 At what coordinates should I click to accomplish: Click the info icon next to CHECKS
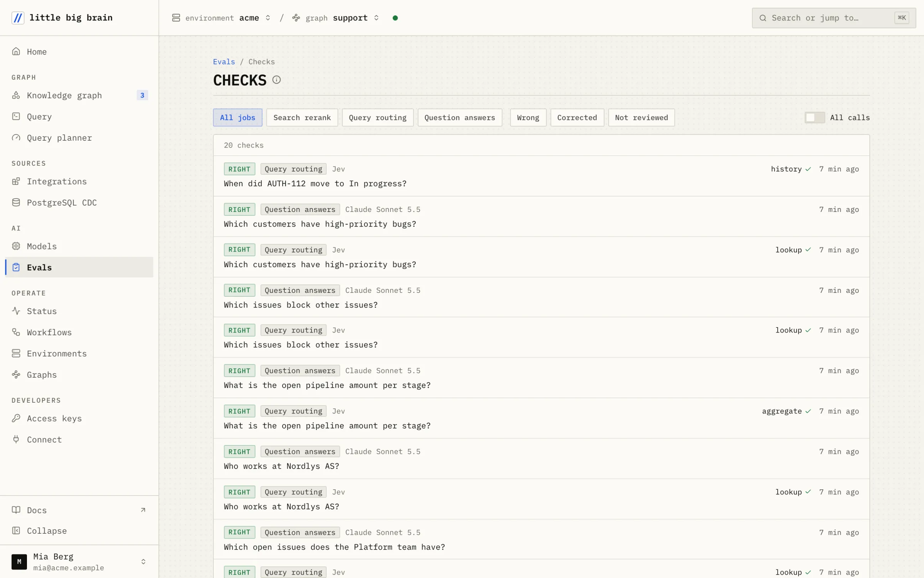pyautogui.click(x=276, y=80)
